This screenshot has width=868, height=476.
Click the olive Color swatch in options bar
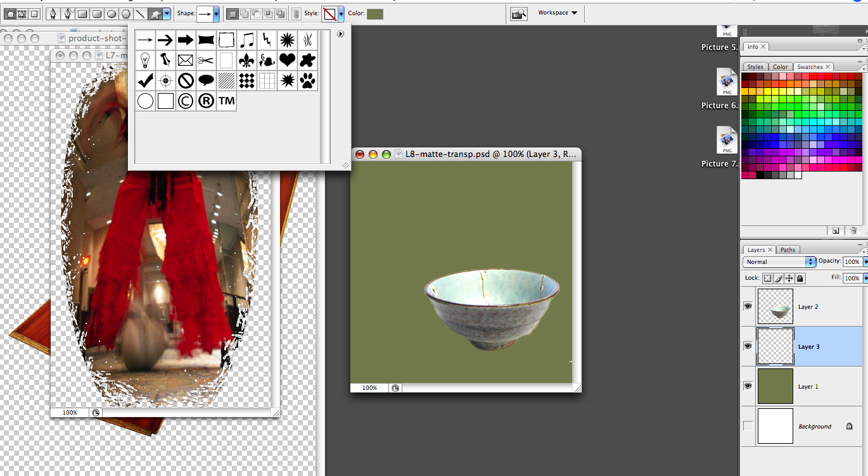[375, 13]
